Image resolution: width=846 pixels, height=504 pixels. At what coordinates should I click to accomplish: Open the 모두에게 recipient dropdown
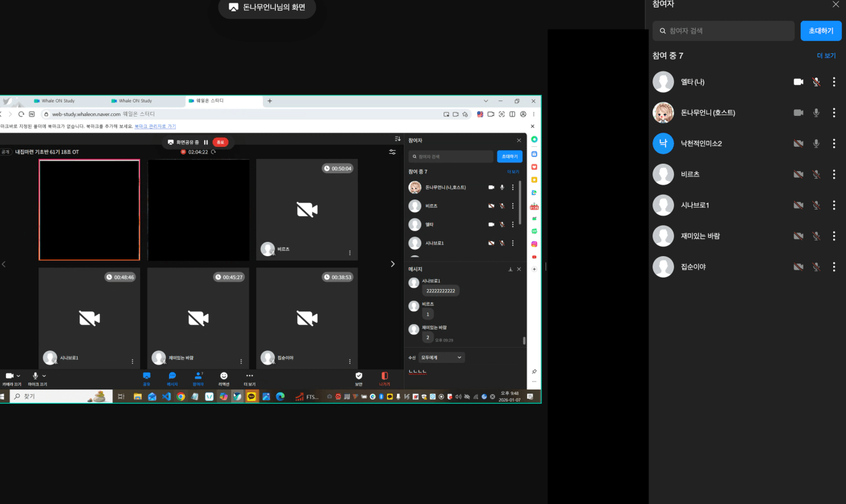[x=442, y=357]
